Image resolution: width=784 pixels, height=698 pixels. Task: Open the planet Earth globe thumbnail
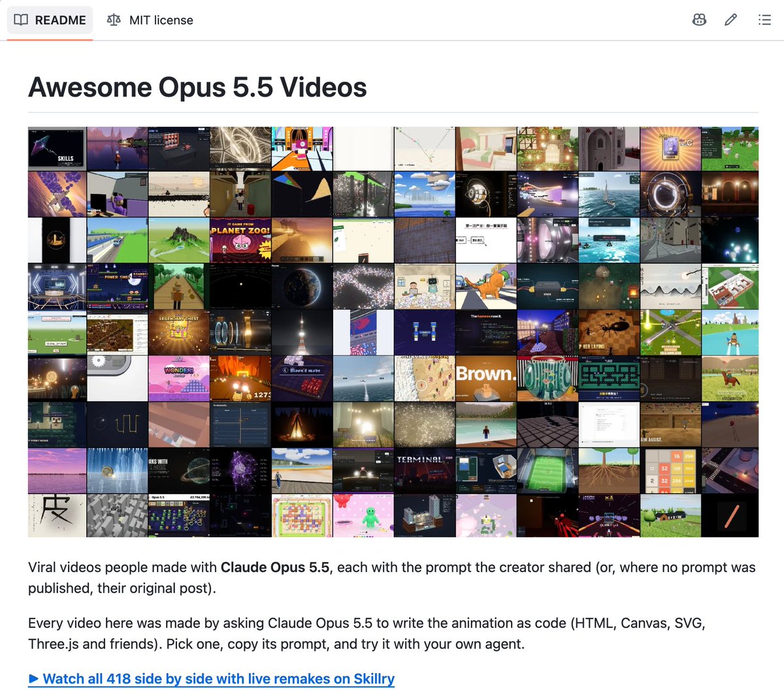point(302,287)
